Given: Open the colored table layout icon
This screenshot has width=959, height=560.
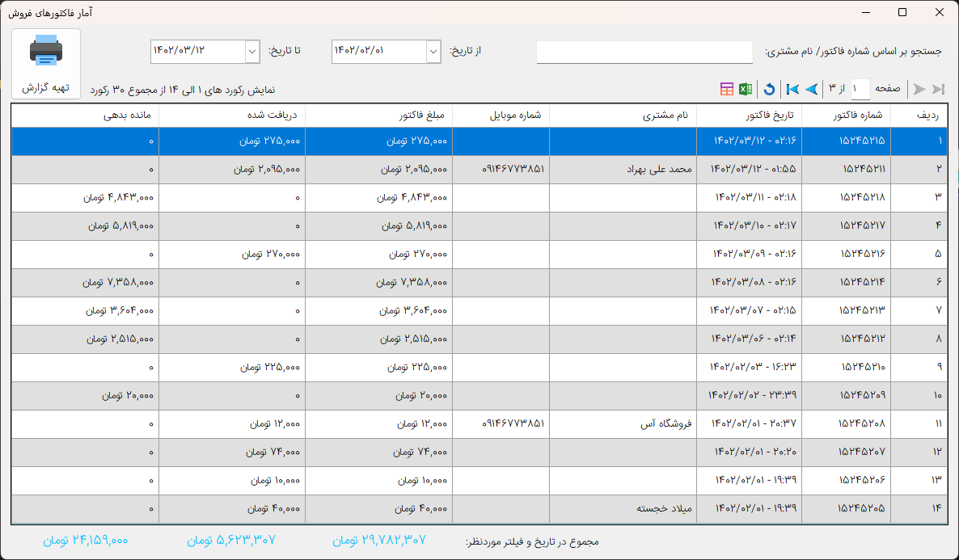Looking at the screenshot, I should [x=727, y=89].
